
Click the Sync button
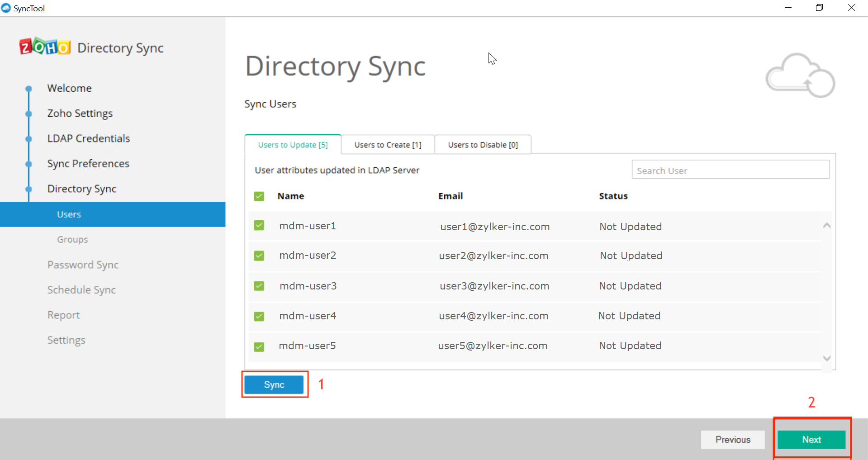274,384
